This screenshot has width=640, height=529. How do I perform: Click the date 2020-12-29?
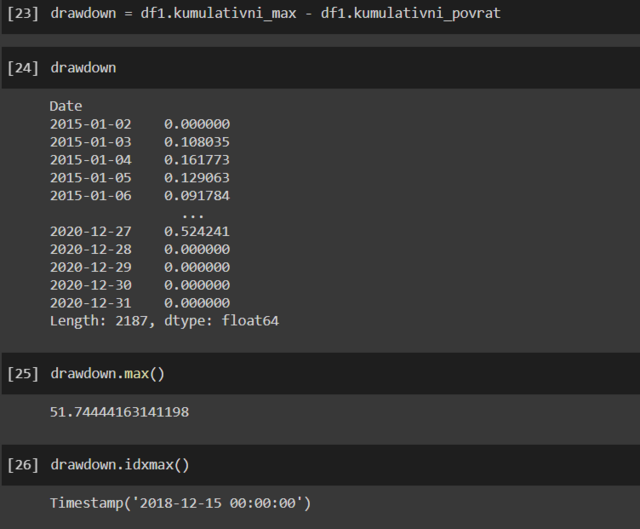[91, 267]
